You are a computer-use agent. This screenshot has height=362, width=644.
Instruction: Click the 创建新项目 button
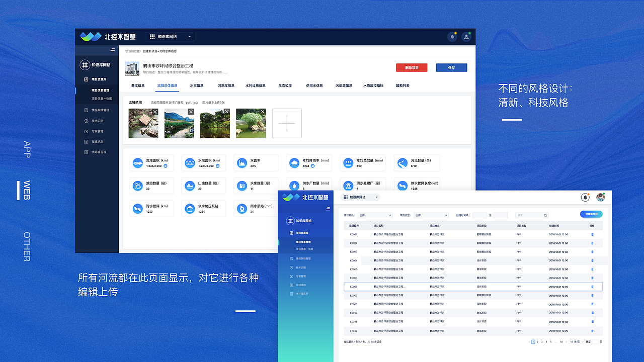[591, 214]
